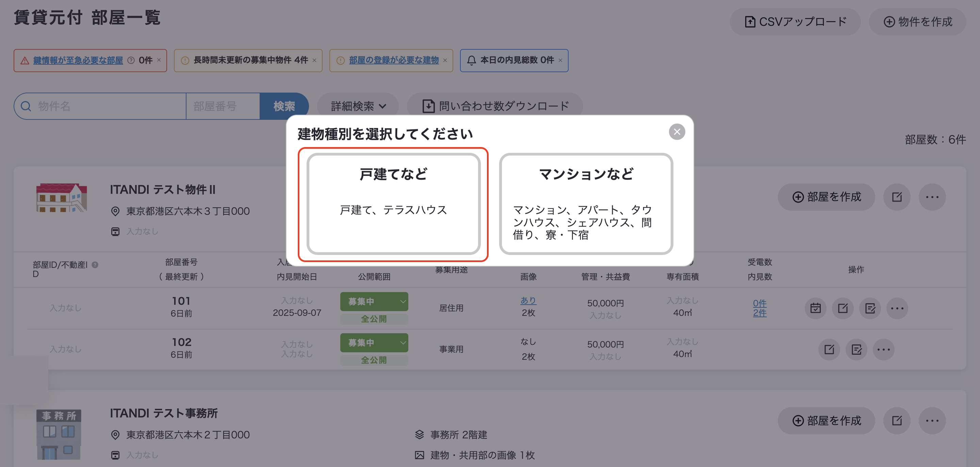Close the building type selection dialog
Screen dimensions: 980x467
point(677,132)
